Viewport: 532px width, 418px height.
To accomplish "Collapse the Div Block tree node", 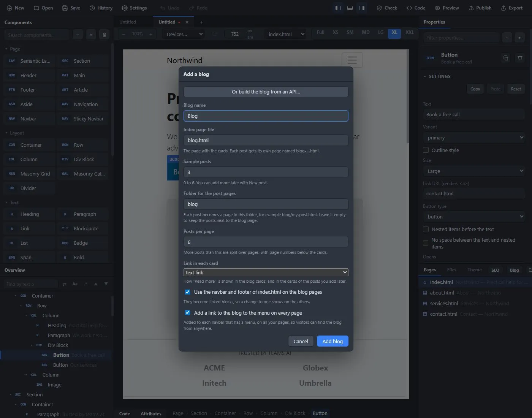I will click(x=32, y=345).
